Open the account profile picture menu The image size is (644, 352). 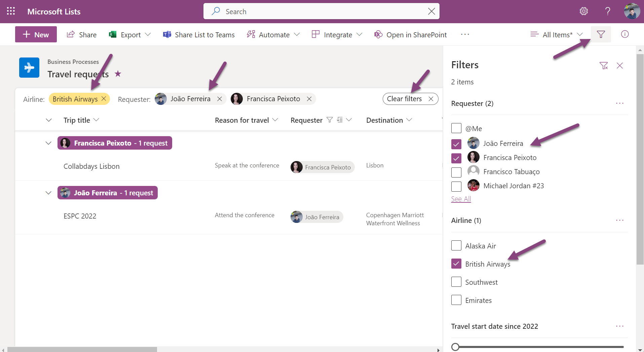(632, 11)
